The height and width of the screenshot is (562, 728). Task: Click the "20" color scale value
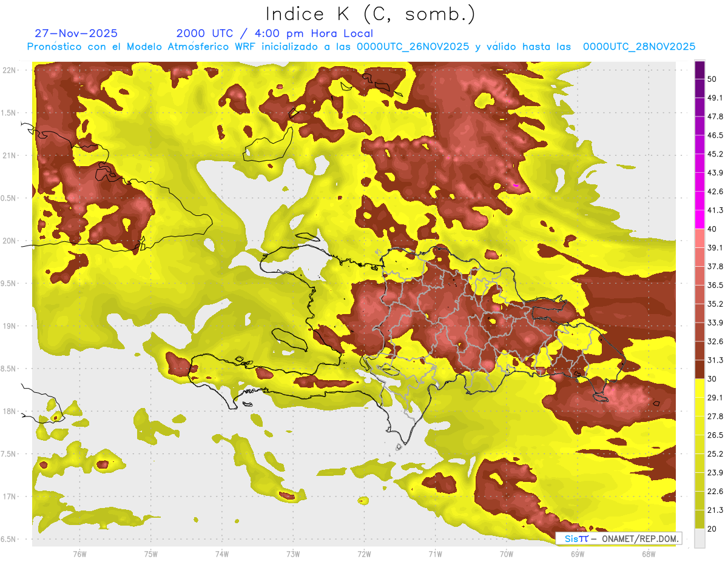tap(712, 529)
